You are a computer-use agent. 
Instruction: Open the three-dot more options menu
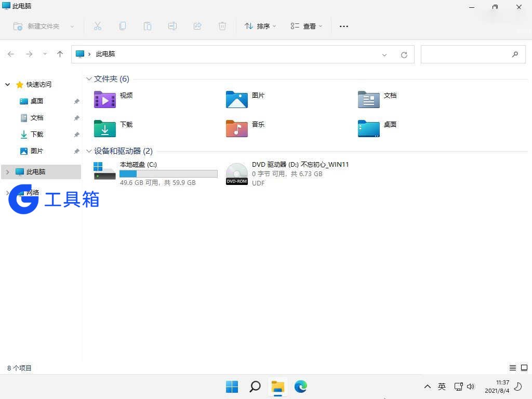(344, 26)
